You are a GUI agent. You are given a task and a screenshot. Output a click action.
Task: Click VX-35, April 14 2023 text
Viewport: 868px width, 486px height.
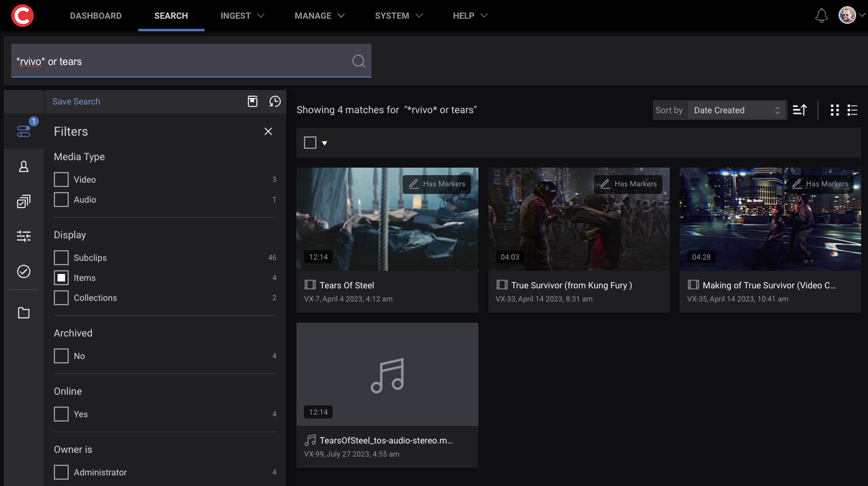click(x=738, y=299)
